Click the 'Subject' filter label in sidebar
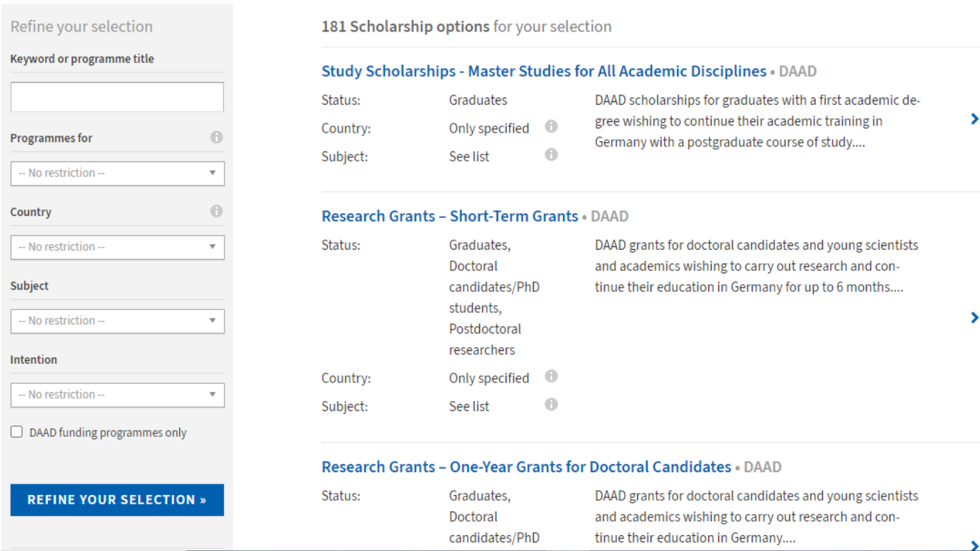The width and height of the screenshot is (980, 551). click(x=29, y=286)
